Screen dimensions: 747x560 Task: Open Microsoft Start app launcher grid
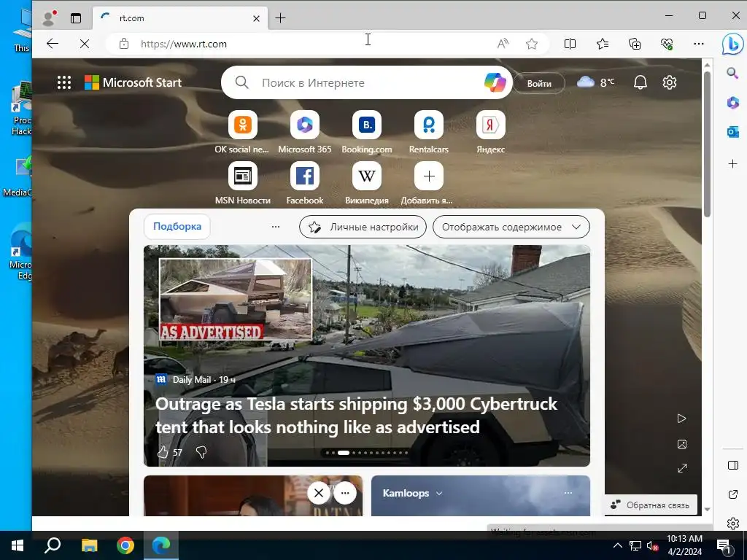(x=64, y=82)
